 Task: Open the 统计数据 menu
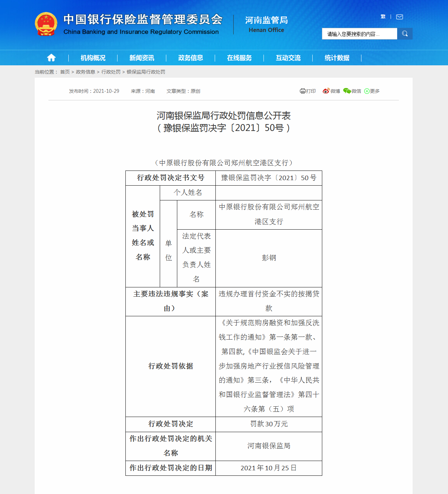[337, 58]
